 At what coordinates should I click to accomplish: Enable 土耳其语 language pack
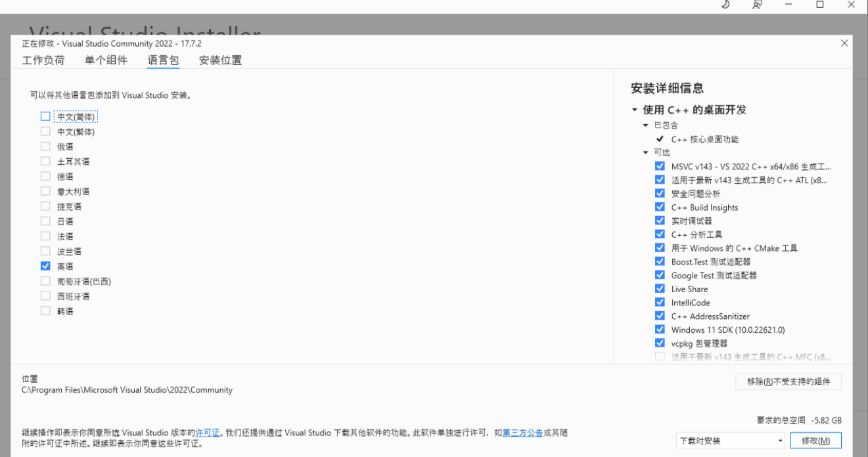coord(45,161)
